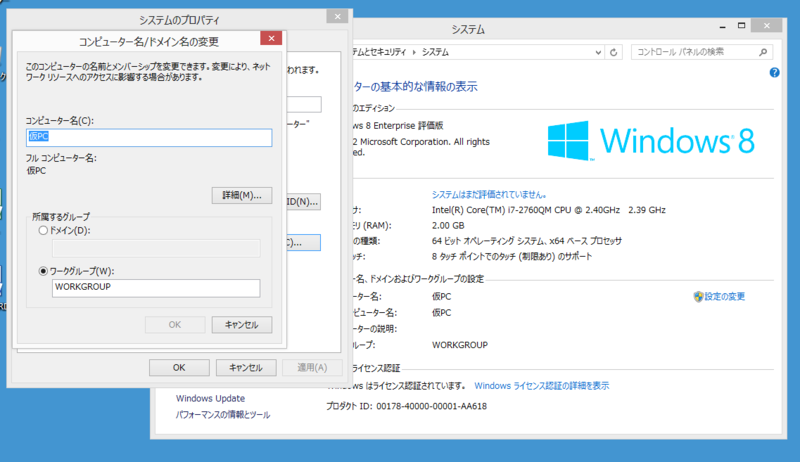Select the Domain (ドメイン) radio button
Viewport: 800px width, 462px height.
[43, 230]
